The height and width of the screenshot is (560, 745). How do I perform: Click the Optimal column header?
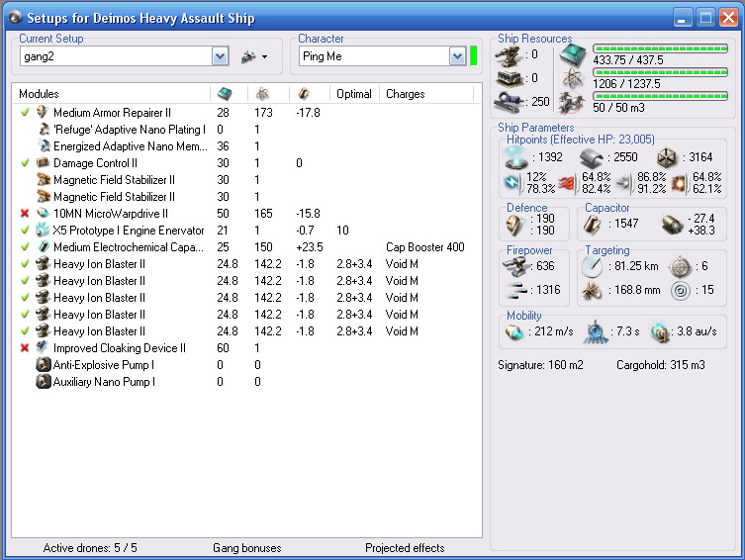click(353, 94)
